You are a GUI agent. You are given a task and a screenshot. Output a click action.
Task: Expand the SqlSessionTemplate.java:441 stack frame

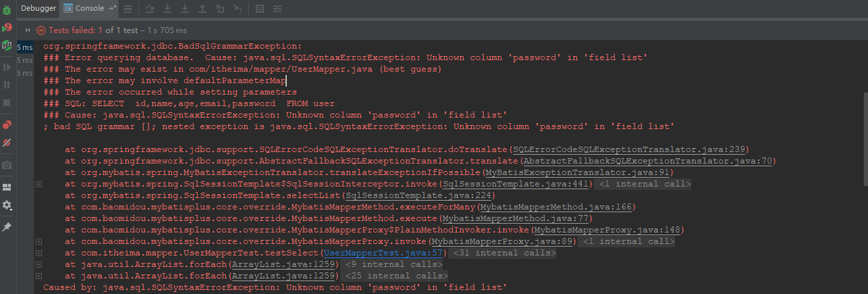point(38,184)
